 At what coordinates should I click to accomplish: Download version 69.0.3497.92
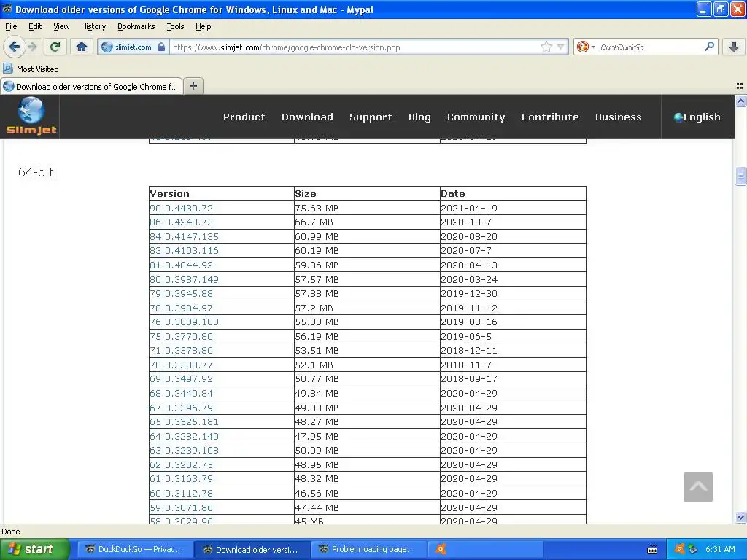[181, 379]
